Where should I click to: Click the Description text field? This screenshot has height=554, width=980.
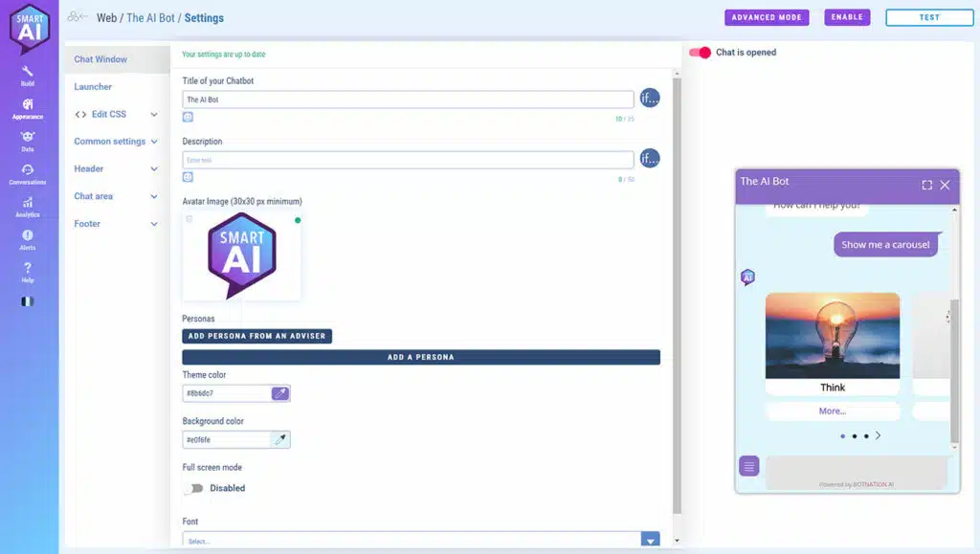[408, 160]
